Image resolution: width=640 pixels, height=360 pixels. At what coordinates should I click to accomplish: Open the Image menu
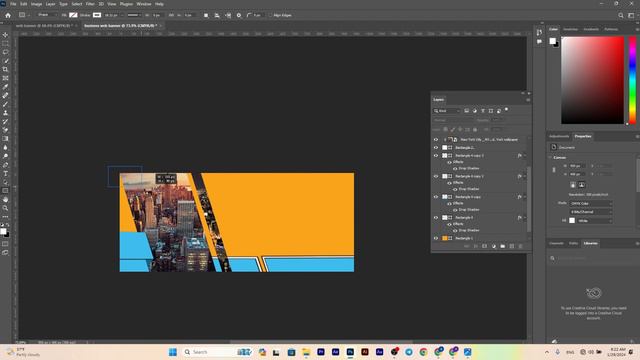coord(36,4)
